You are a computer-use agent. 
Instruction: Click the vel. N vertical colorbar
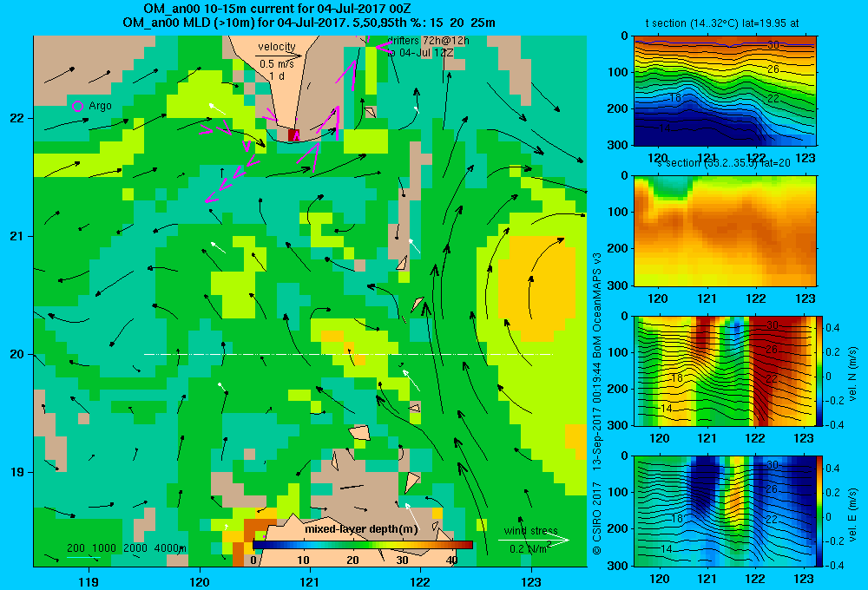click(x=820, y=370)
